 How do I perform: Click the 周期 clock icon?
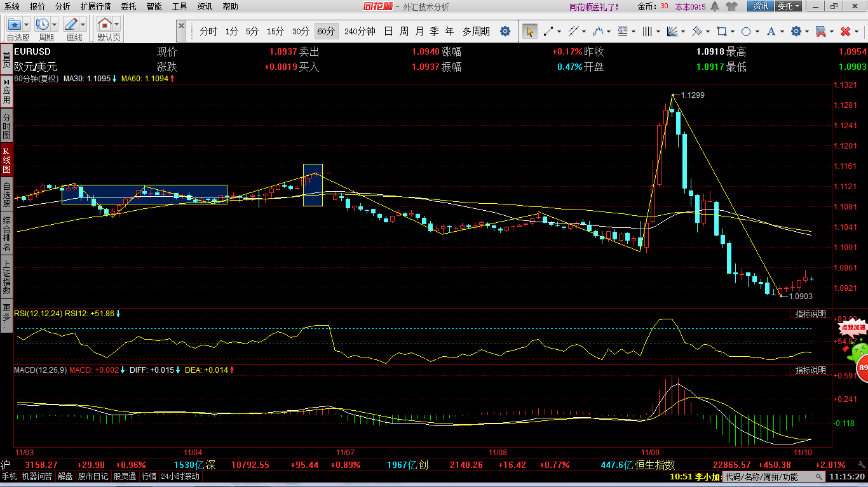point(43,24)
